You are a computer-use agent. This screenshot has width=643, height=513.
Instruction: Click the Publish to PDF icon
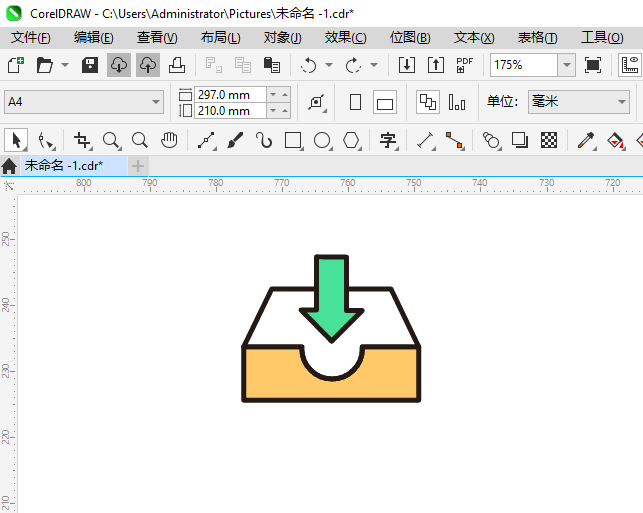point(464,65)
